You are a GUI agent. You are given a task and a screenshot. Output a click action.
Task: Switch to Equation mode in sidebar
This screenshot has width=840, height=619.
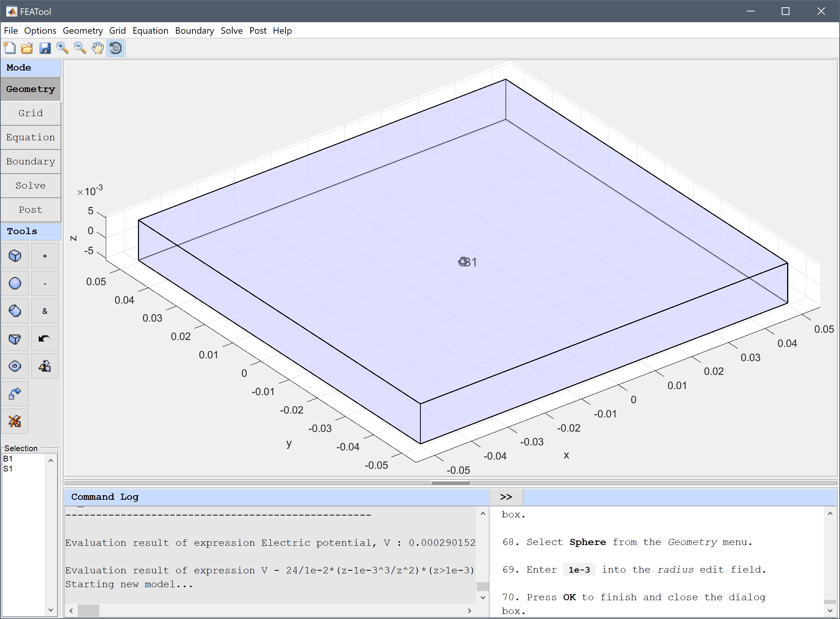(x=31, y=137)
